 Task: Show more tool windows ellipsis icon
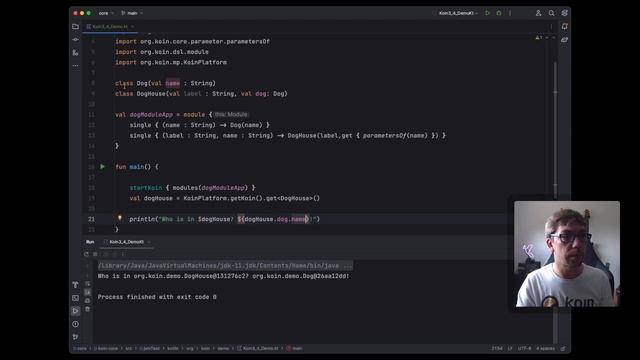pos(76,65)
